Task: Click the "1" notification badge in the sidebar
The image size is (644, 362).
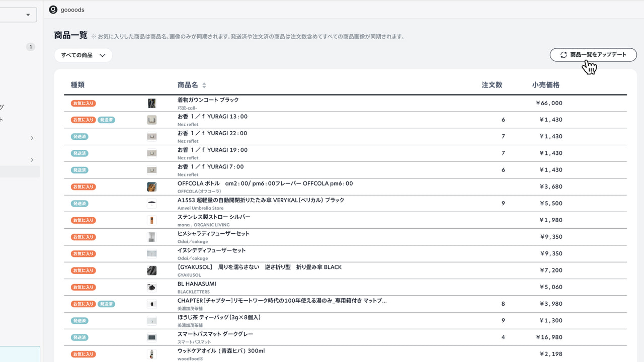Action: coord(30,46)
